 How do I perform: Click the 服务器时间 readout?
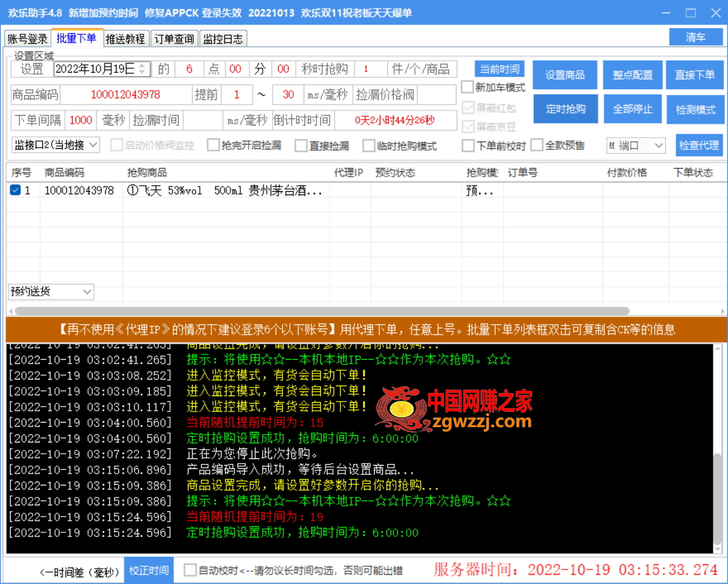point(576,569)
